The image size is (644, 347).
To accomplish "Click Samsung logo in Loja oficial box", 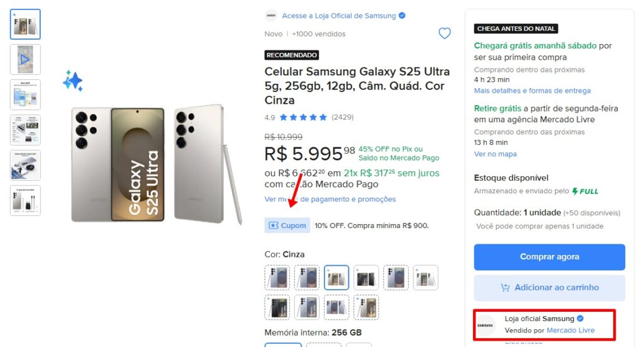I will coord(486,325).
